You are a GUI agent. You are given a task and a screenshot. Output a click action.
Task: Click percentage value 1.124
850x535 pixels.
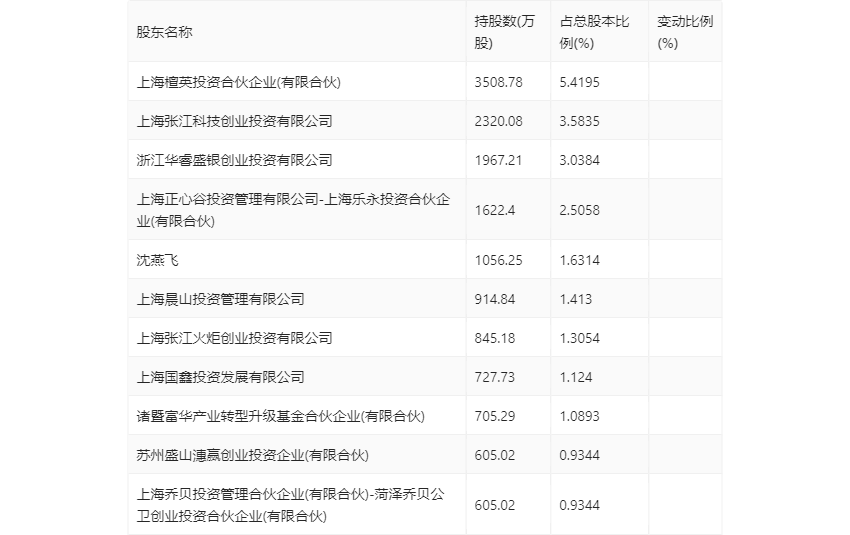click(576, 377)
